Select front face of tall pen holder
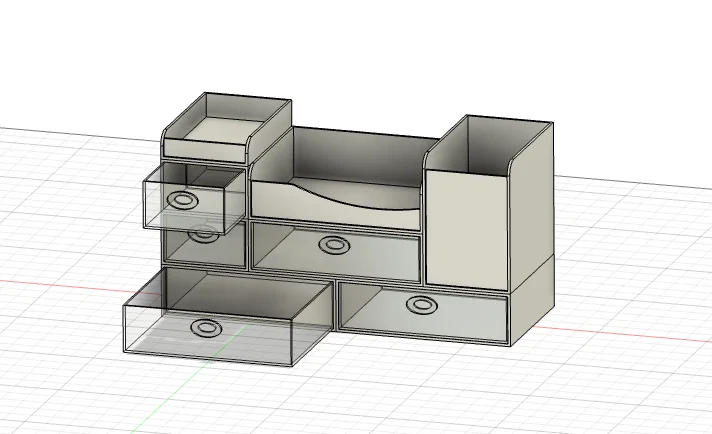The height and width of the screenshot is (434, 712). pyautogui.click(x=467, y=229)
